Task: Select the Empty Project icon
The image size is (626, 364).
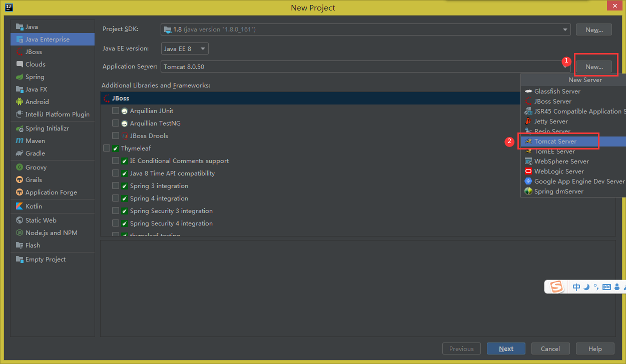Action: point(20,259)
